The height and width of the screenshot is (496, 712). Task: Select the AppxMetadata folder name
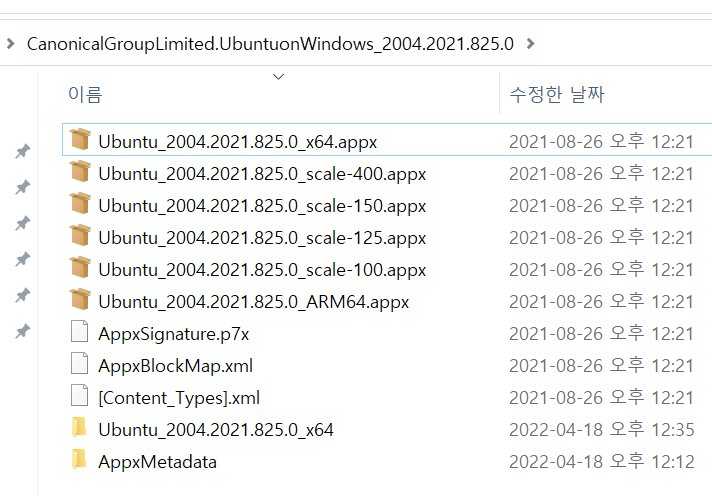[x=157, y=462]
